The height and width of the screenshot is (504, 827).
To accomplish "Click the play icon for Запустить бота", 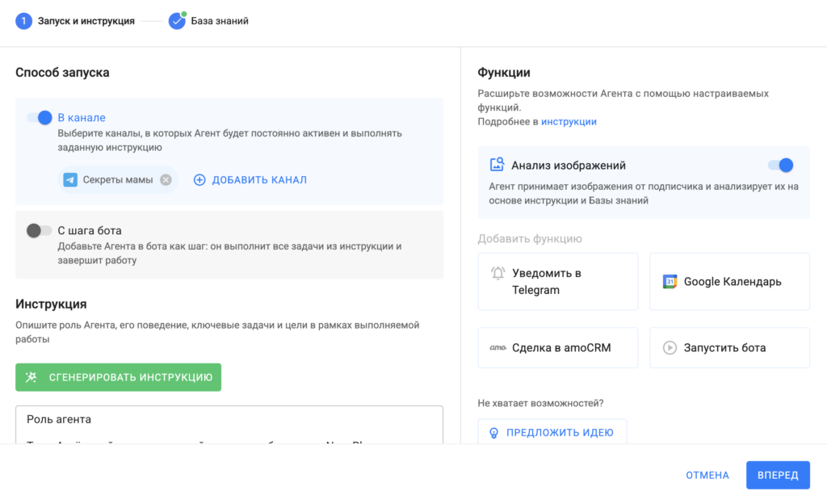I will tap(670, 348).
